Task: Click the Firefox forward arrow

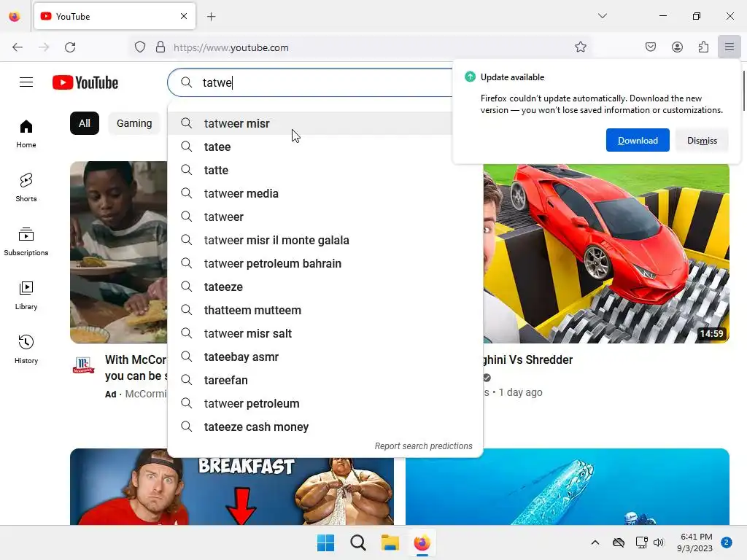Action: click(x=44, y=47)
